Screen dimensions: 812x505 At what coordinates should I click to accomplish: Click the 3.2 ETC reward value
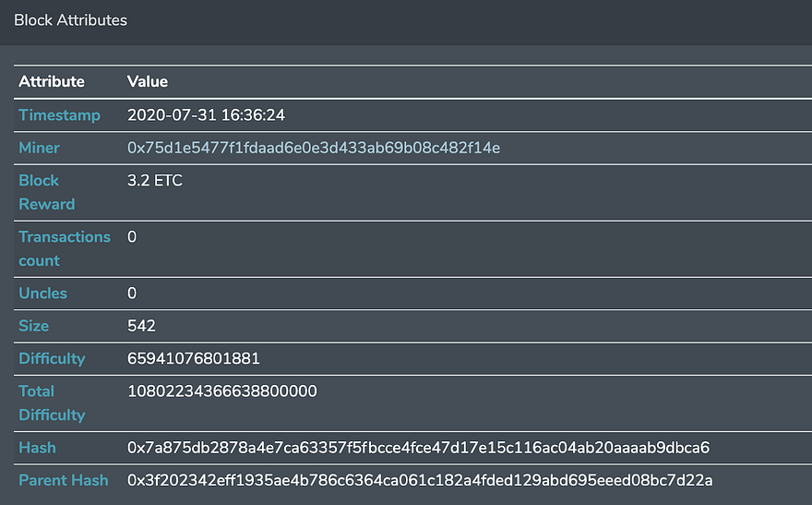point(155,180)
